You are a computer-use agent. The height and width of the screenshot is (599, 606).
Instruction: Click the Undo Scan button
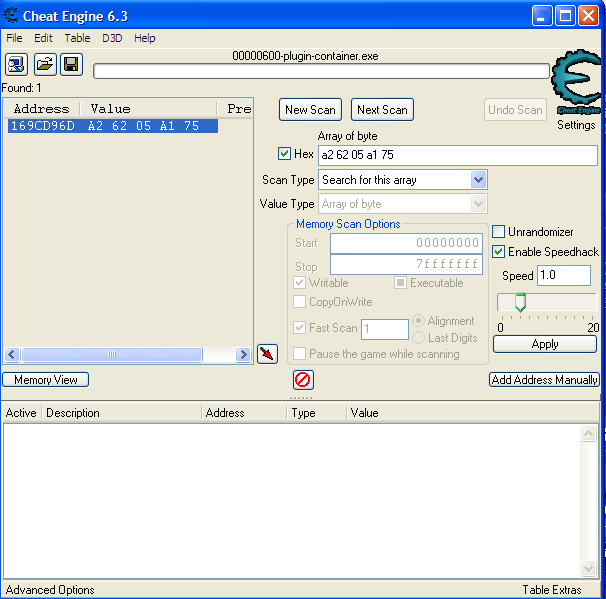[515, 110]
